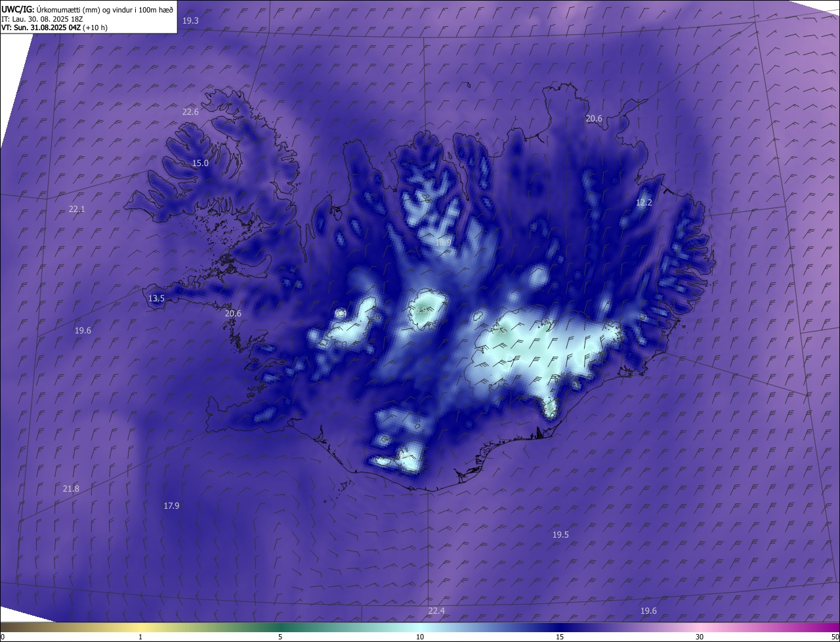Click the 0 tick label on the color scale

tap(3, 637)
